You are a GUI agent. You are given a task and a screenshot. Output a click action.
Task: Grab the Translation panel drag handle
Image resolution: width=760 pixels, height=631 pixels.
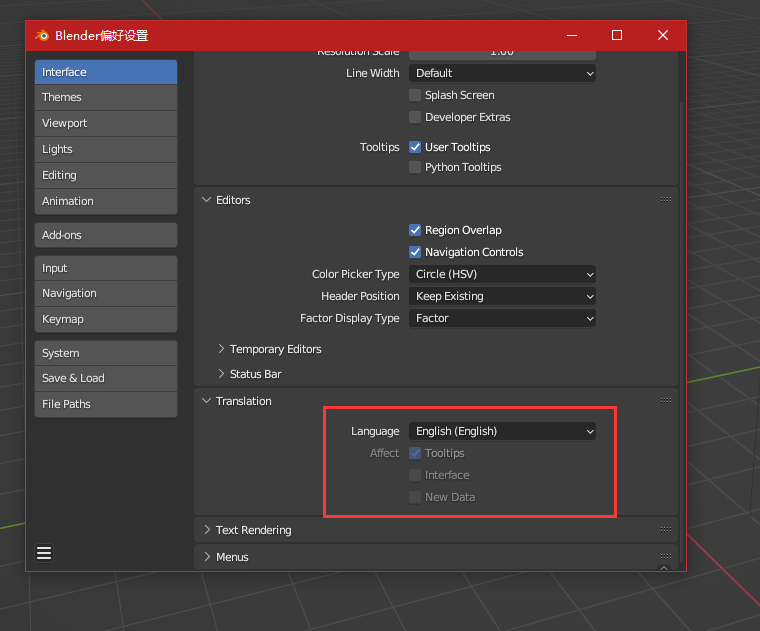tap(665, 400)
